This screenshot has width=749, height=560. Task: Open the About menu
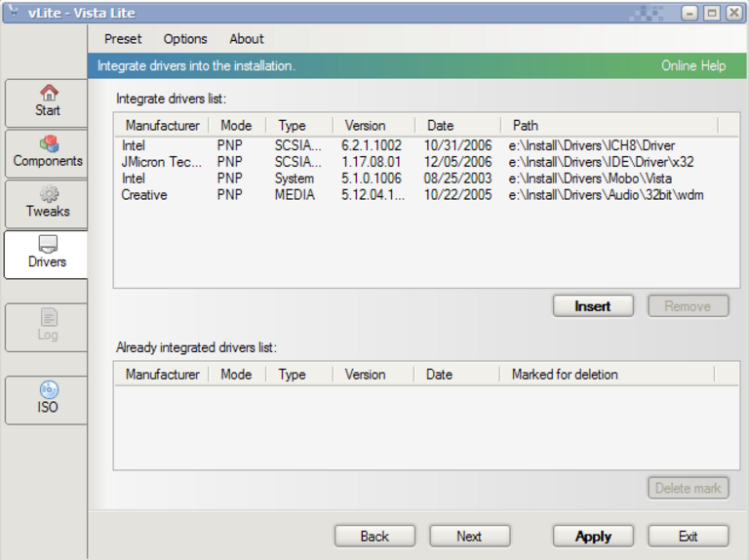coord(247,39)
